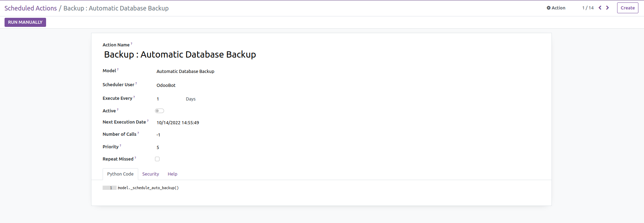Show the Action Name help tooltip icon
The width and height of the screenshot is (644, 223).
click(132, 44)
